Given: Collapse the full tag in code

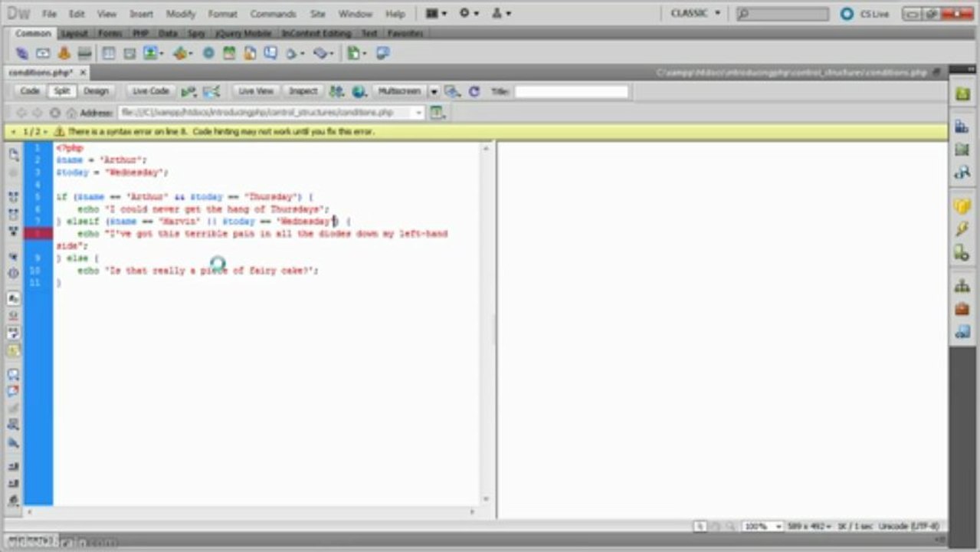Looking at the screenshot, I should click(14, 197).
